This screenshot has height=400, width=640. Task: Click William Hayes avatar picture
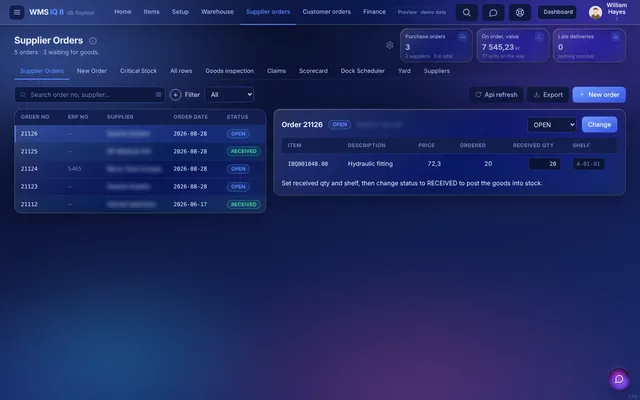[595, 12]
